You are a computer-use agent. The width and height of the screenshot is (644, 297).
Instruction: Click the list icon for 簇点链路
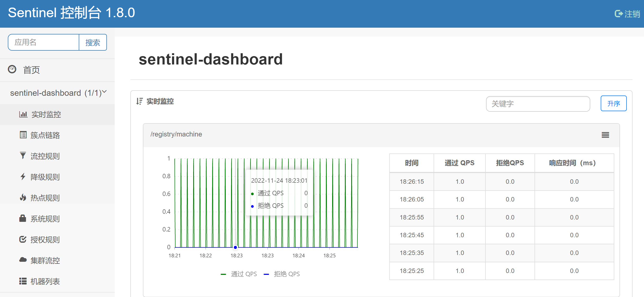click(x=23, y=135)
